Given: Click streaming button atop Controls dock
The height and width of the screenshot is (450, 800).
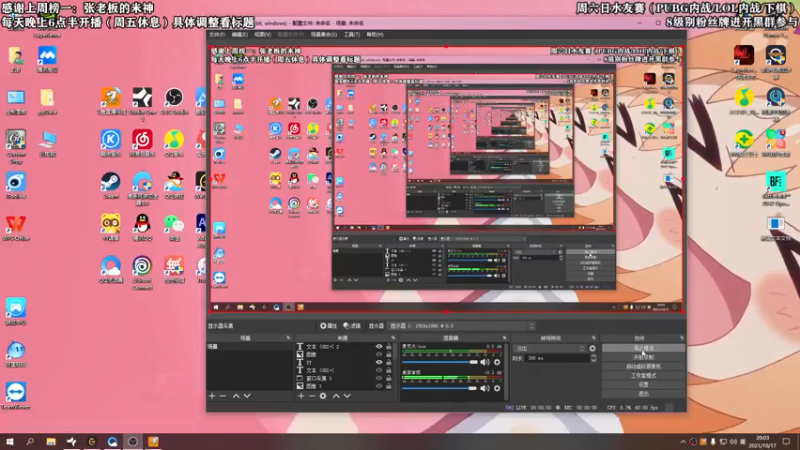Looking at the screenshot, I should click(643, 348).
